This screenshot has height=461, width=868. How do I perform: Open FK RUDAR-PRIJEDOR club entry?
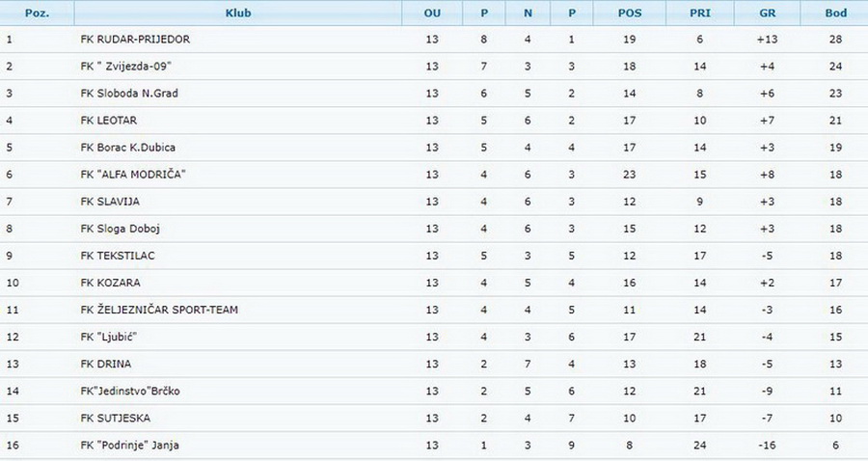pyautogui.click(x=135, y=40)
